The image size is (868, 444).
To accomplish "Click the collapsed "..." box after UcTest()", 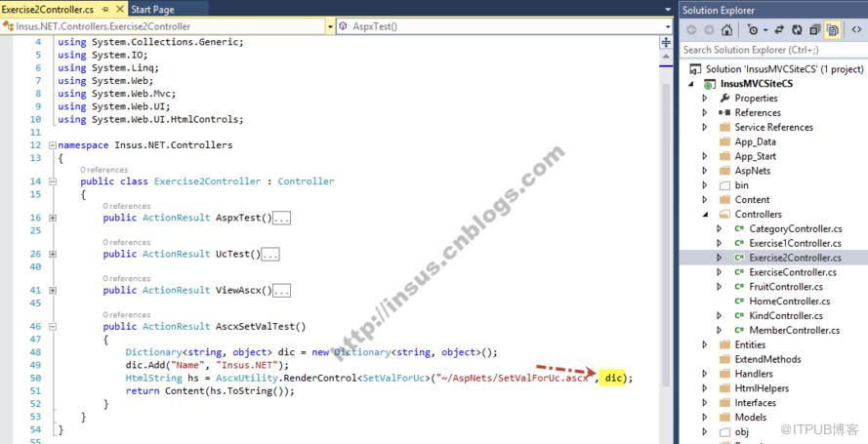I will (x=270, y=255).
